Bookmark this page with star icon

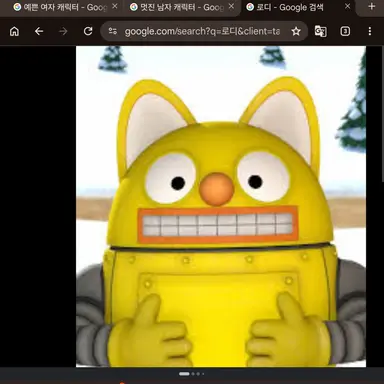click(296, 31)
